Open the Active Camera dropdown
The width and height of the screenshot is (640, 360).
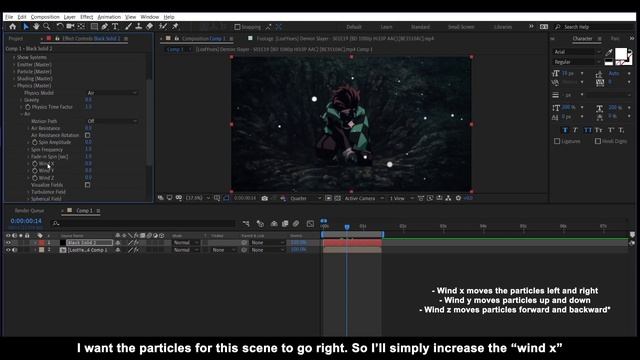click(364, 198)
